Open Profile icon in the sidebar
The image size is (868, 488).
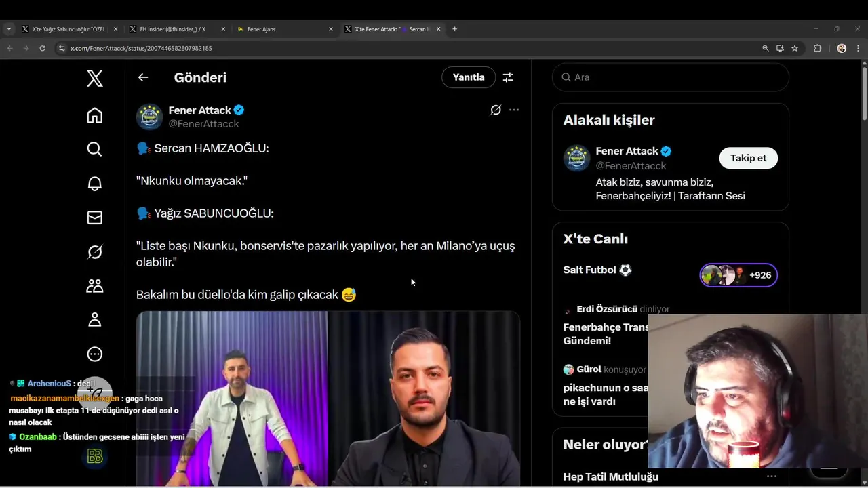pyautogui.click(x=95, y=320)
